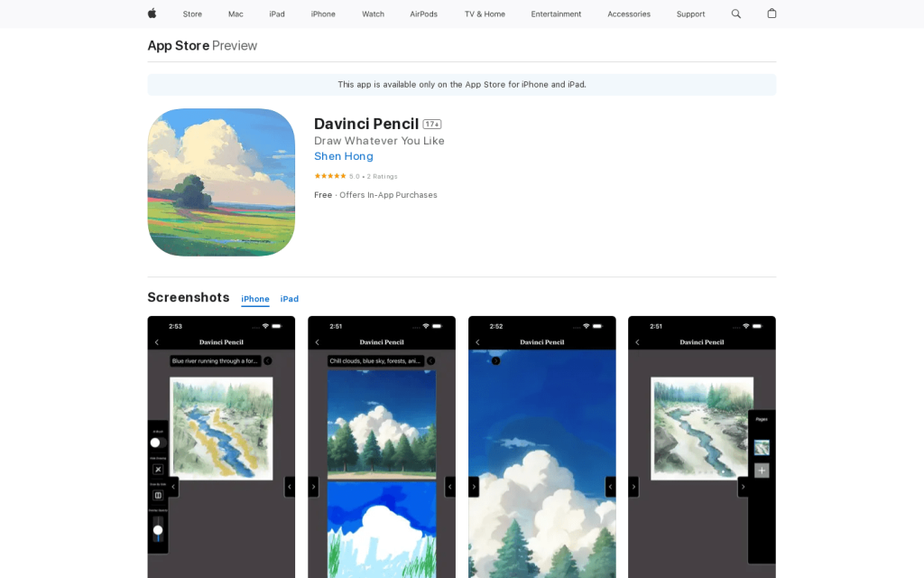Switch to the iPhone screenshots tab
The image size is (924, 578).
255,299
